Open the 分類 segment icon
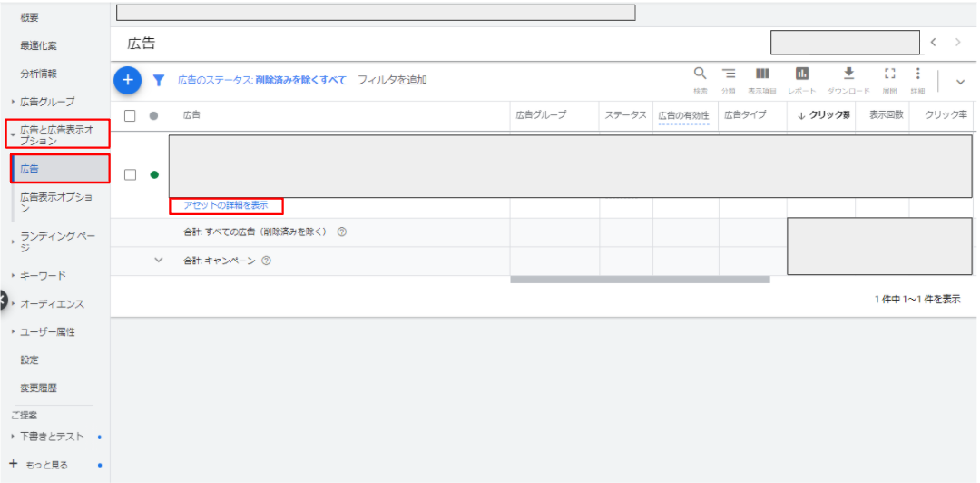The width and height of the screenshot is (980, 483). point(728,76)
